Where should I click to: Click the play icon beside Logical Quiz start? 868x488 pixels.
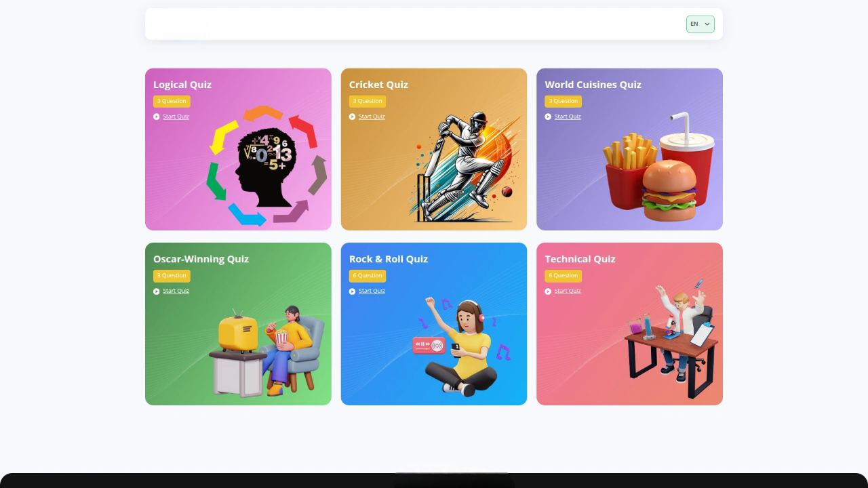157,117
